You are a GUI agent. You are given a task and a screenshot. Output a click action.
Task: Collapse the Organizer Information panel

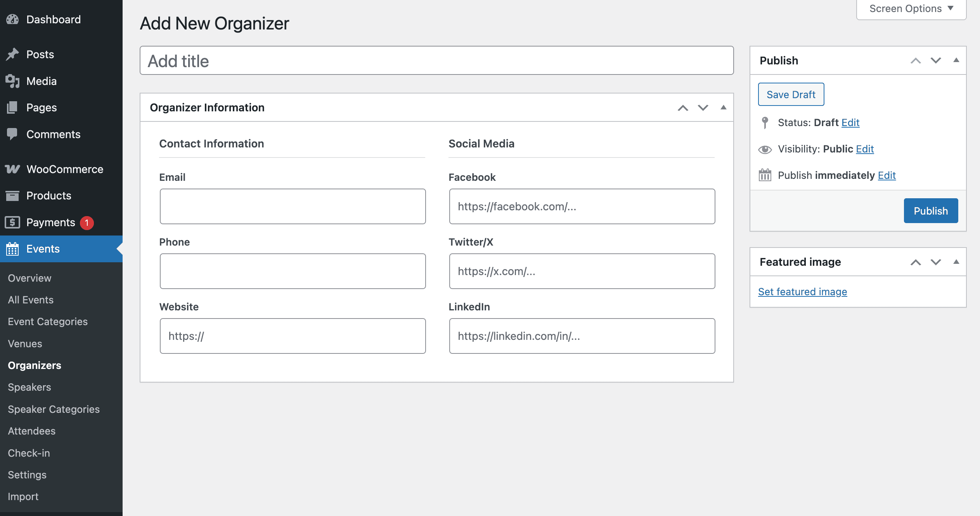coord(723,107)
